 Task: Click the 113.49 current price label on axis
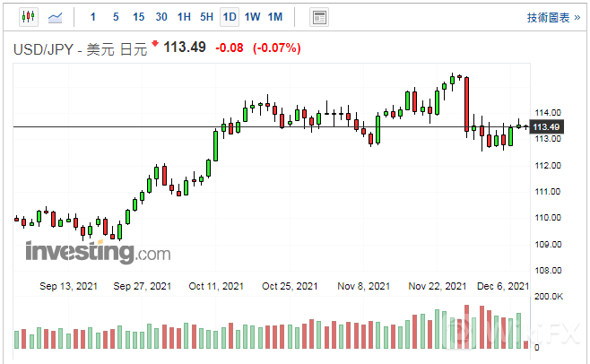tap(547, 127)
